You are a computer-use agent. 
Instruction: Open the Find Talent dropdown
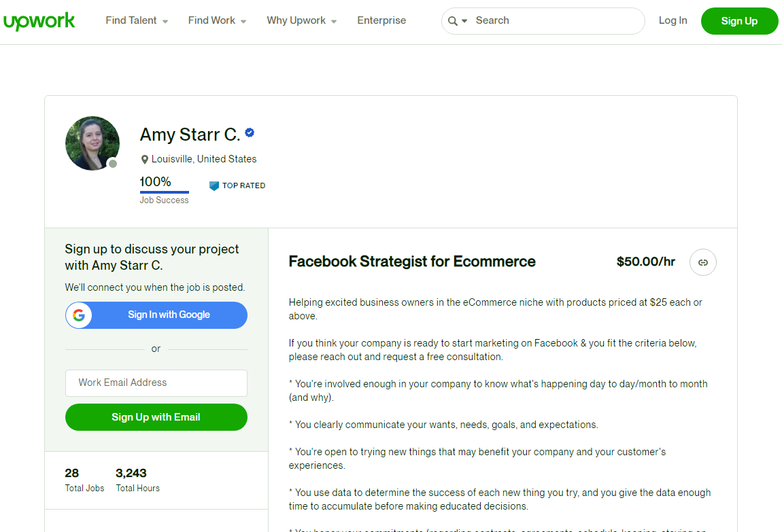(x=136, y=20)
